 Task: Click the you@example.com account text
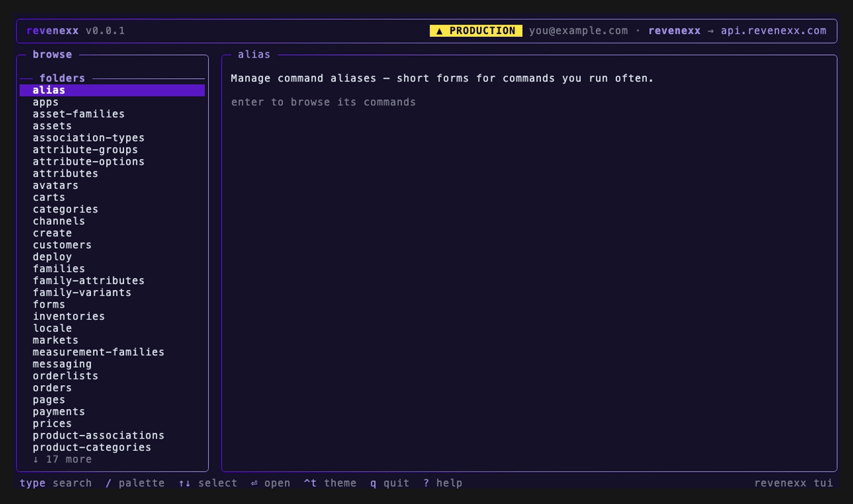click(x=578, y=31)
